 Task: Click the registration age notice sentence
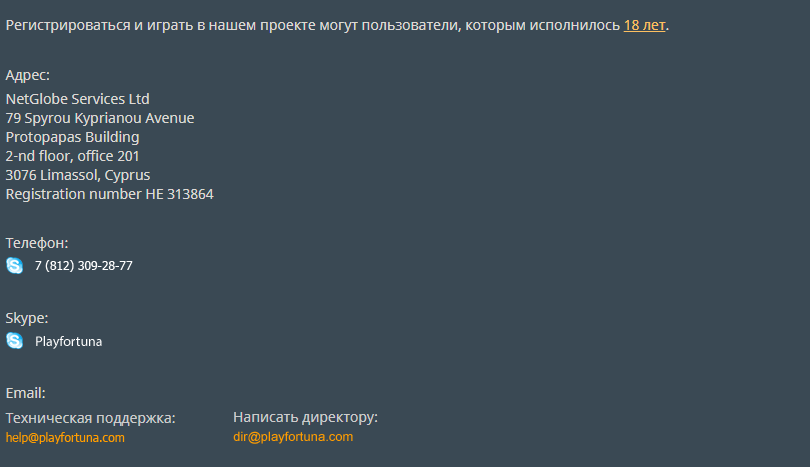(337, 25)
